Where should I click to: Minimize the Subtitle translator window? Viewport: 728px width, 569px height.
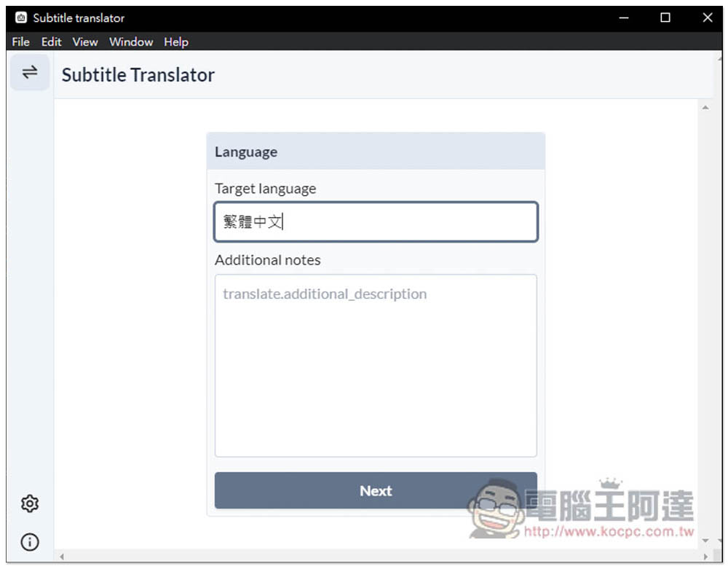[x=624, y=17]
